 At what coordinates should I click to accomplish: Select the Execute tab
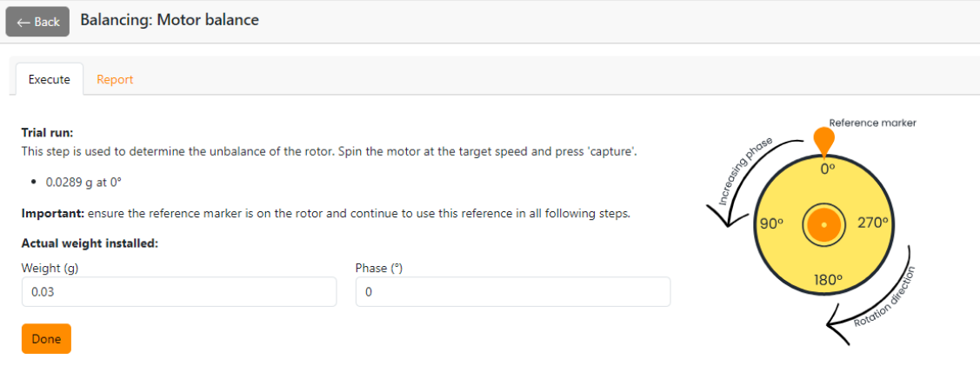click(50, 79)
